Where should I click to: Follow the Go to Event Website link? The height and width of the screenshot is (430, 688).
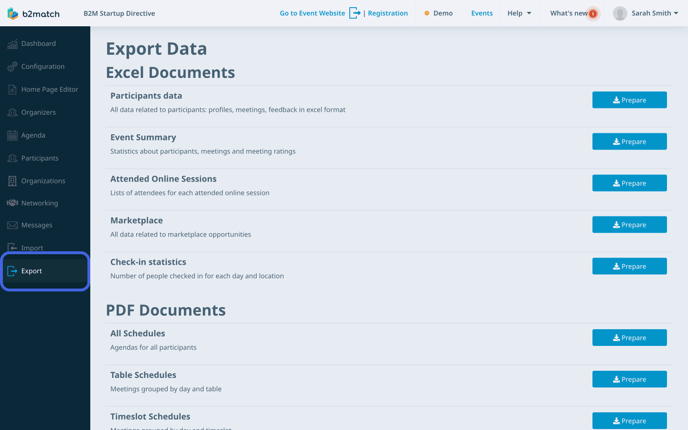[312, 13]
